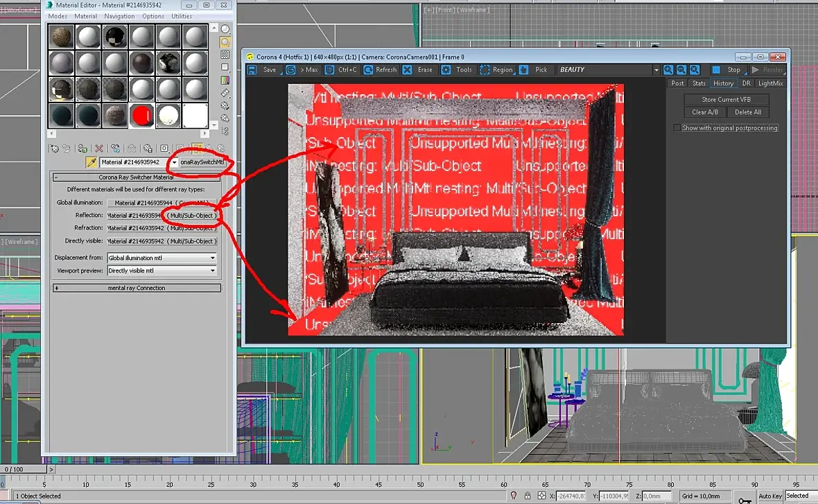Click the Delete All button

747,112
